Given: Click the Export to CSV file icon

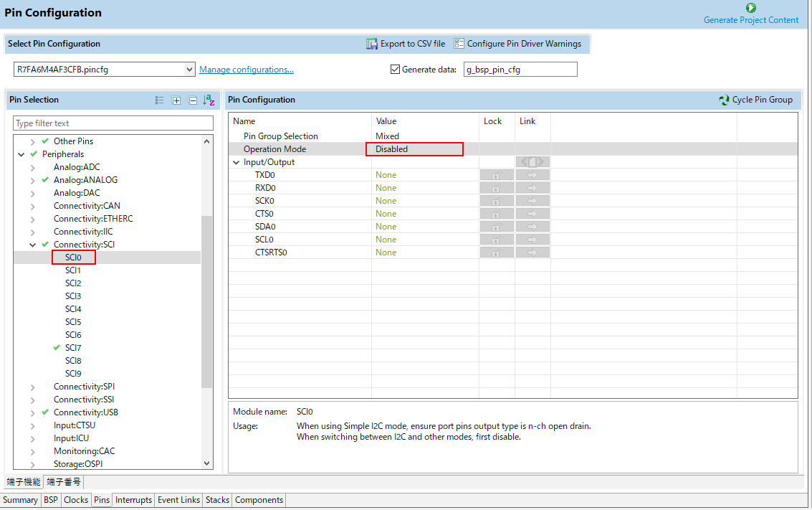Looking at the screenshot, I should (x=371, y=44).
